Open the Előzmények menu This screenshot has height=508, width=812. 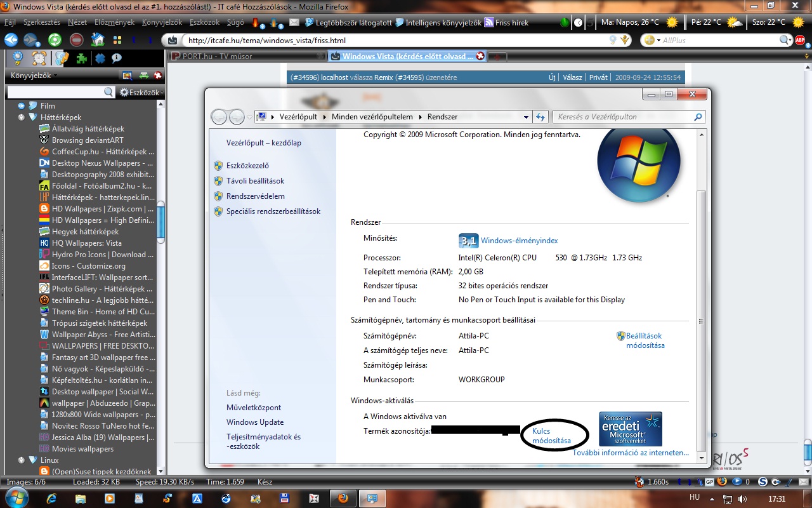114,22
